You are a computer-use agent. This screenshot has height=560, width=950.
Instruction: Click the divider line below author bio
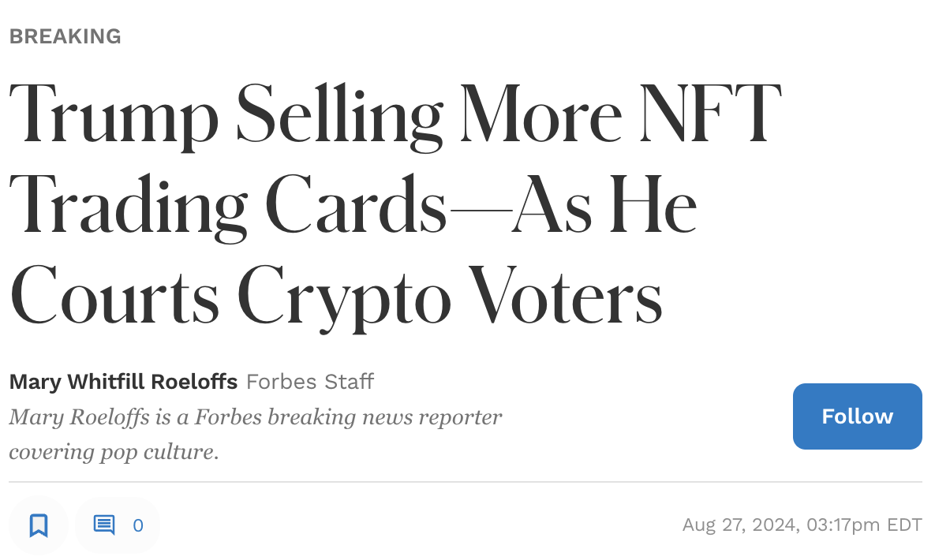coord(466,481)
